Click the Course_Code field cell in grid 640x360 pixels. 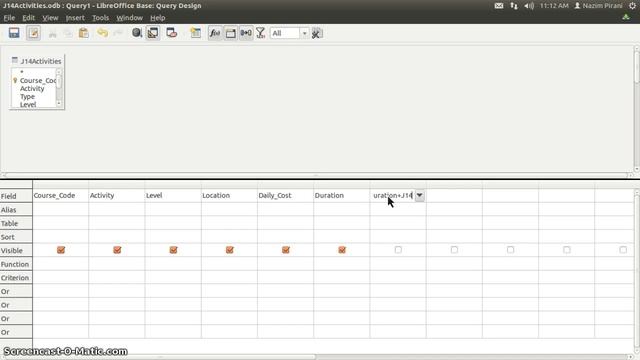(60, 196)
